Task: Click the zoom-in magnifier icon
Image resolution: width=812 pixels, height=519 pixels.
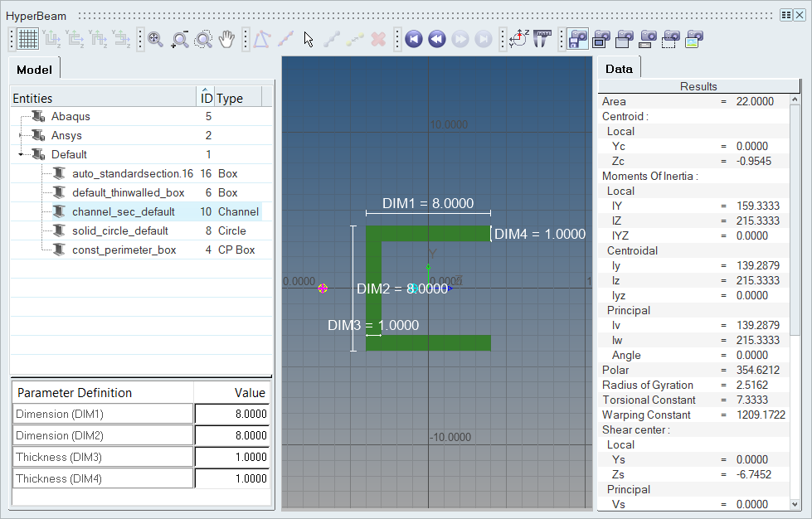Action: click(155, 39)
